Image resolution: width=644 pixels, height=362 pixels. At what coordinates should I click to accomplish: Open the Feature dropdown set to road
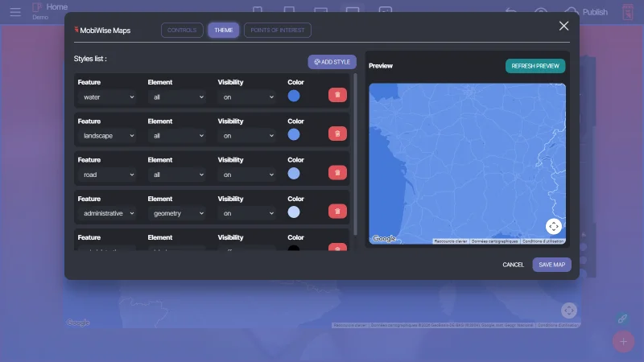point(107,175)
